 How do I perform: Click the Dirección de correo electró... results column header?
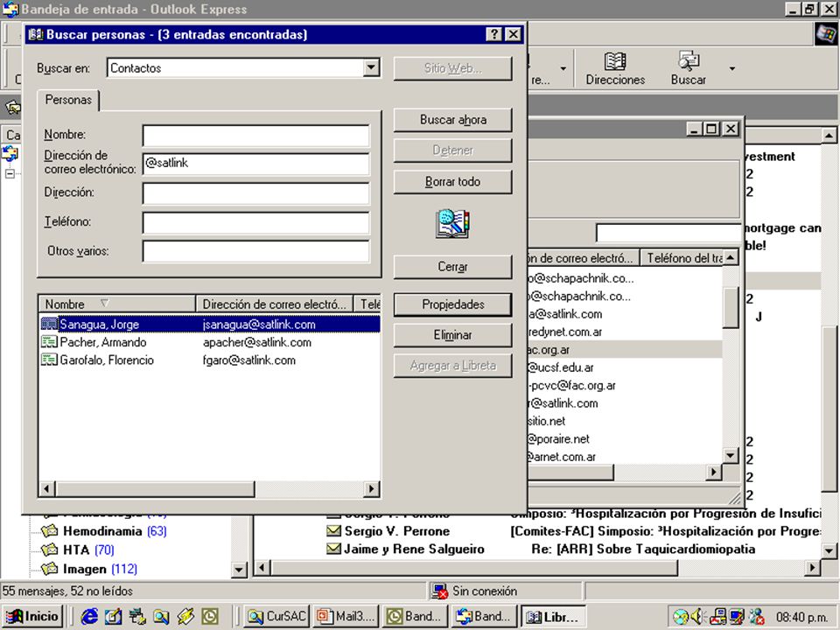274,304
